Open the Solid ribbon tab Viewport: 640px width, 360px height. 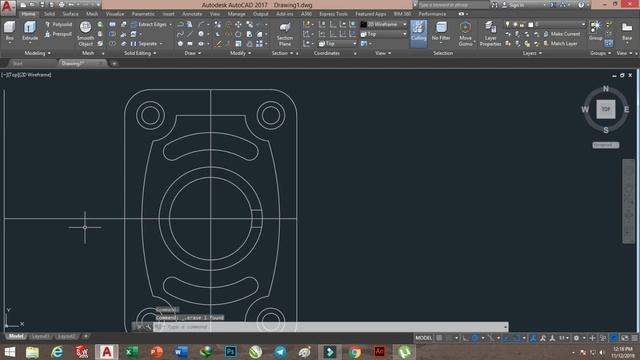click(49, 14)
